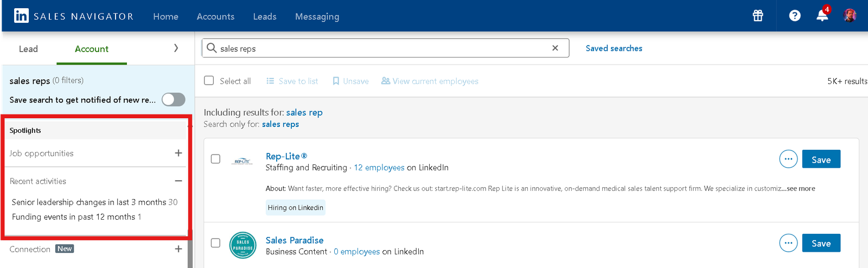Check the Select all checkbox
The height and width of the screenshot is (268, 868).
tap(209, 80)
